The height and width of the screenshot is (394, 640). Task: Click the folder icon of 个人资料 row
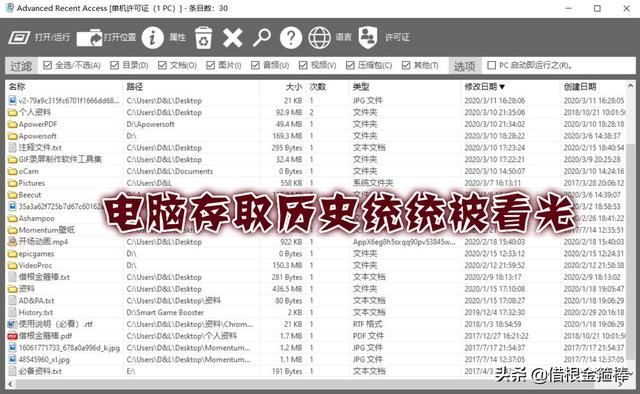12,112
